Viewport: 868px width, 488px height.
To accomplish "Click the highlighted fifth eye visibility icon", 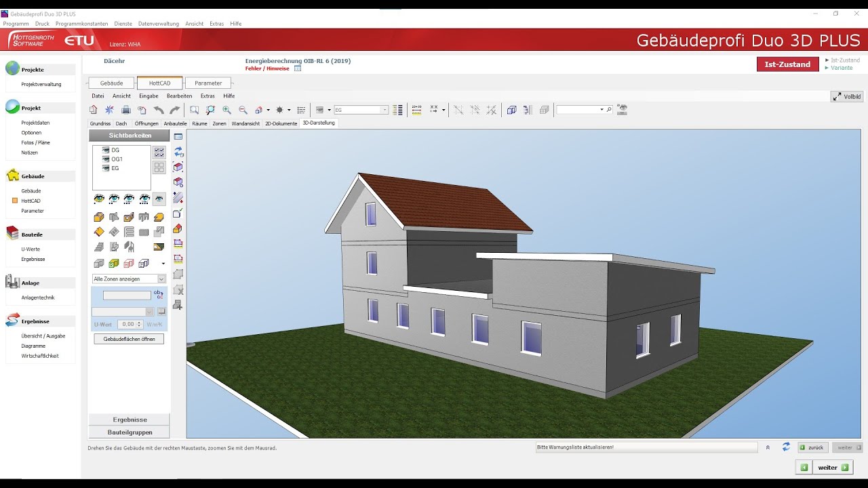I will [159, 199].
